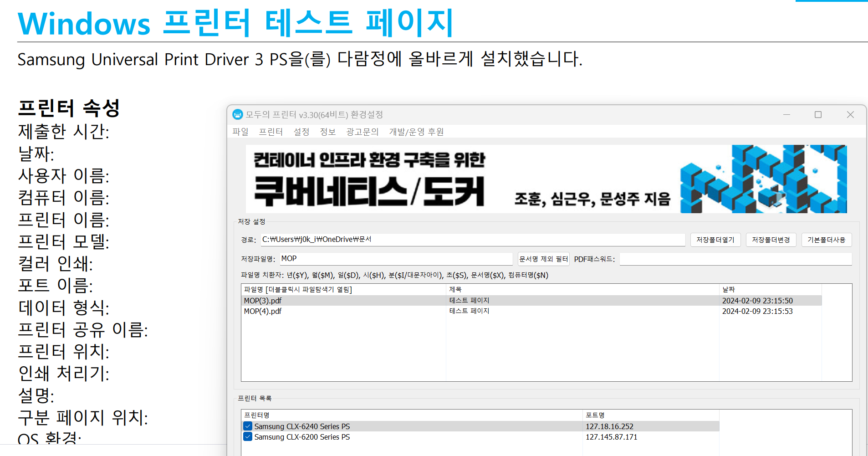Toggle checkbox for Samsung CLX-6200 Series PS
Viewport: 868px width, 456px height.
point(248,436)
